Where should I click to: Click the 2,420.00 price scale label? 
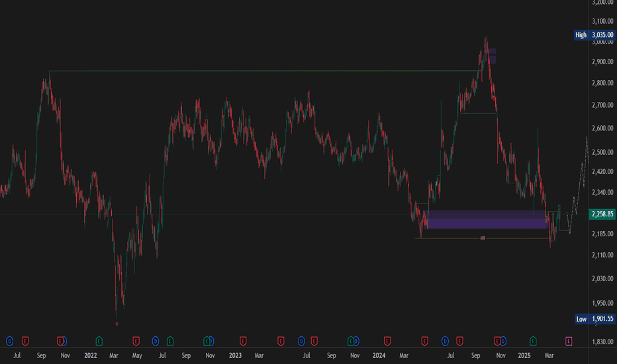pyautogui.click(x=602, y=171)
